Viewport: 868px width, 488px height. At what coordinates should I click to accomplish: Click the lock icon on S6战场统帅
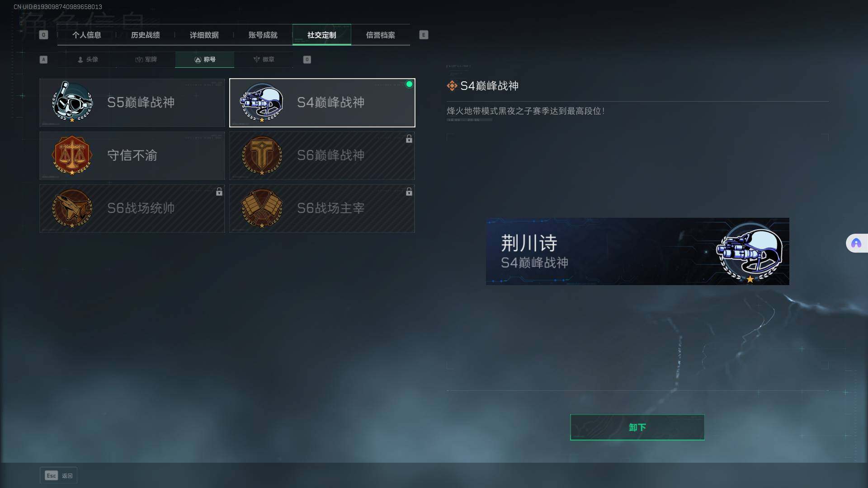pyautogui.click(x=219, y=192)
